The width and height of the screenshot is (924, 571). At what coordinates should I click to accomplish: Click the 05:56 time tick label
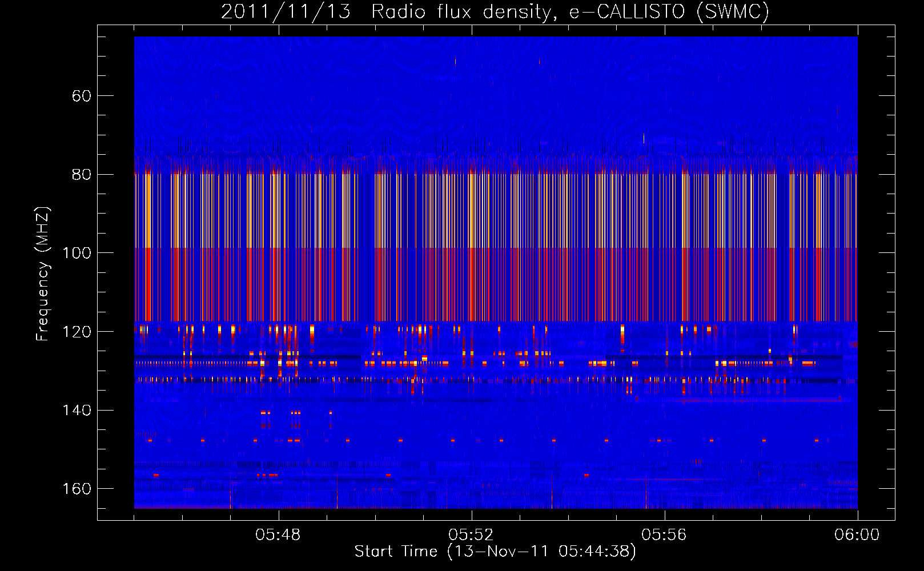click(x=664, y=534)
